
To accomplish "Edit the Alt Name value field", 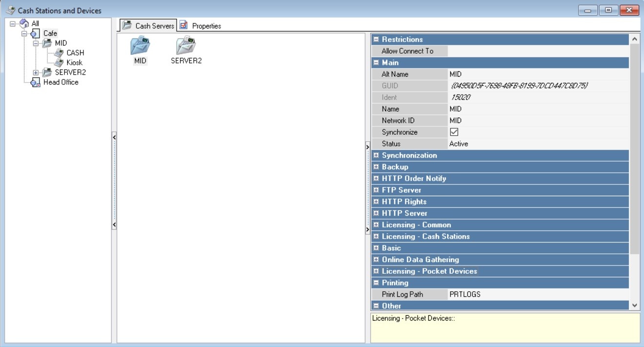I will [537, 74].
